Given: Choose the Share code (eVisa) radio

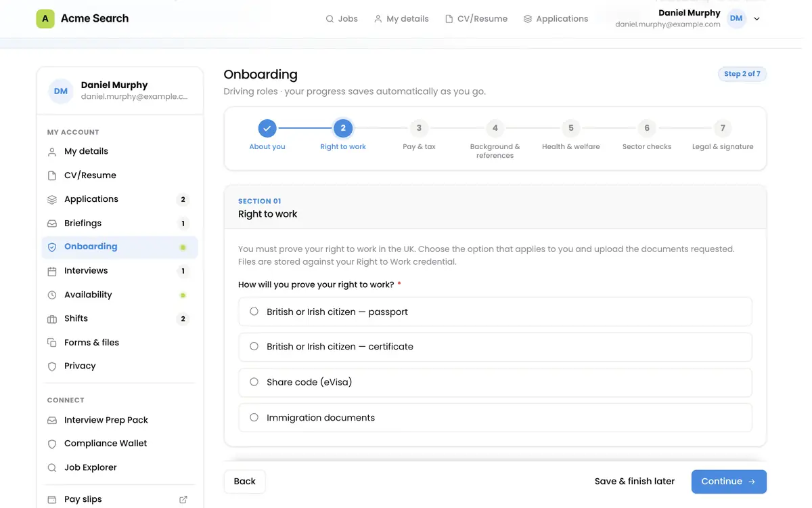Looking at the screenshot, I should click(x=254, y=382).
